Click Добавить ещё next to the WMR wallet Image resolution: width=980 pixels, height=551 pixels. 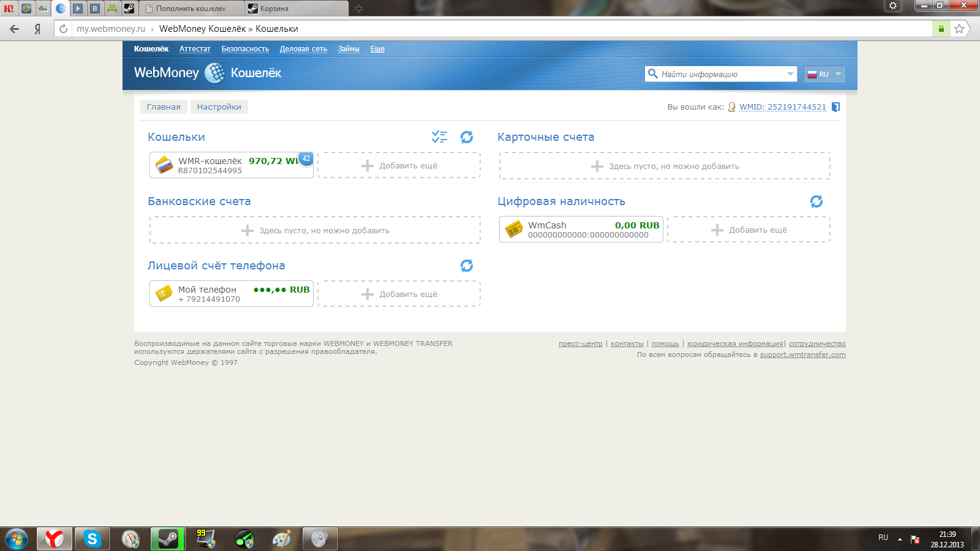(x=399, y=165)
